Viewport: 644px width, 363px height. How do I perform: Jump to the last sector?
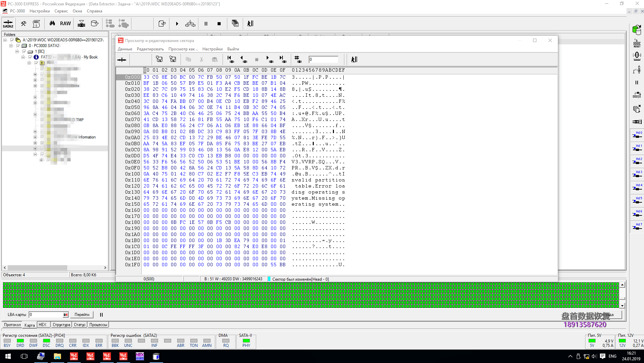coord(283,59)
